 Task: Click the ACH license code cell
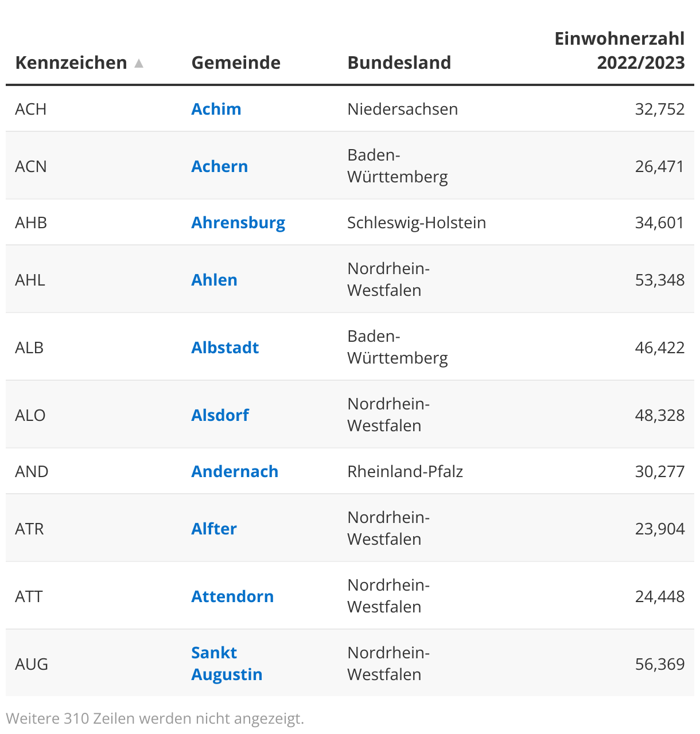click(x=31, y=109)
